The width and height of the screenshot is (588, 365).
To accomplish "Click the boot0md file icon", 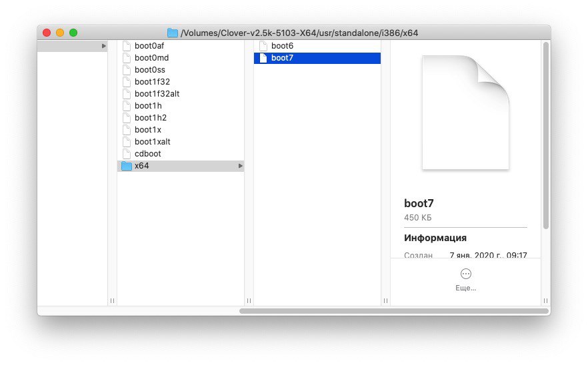I will click(127, 58).
